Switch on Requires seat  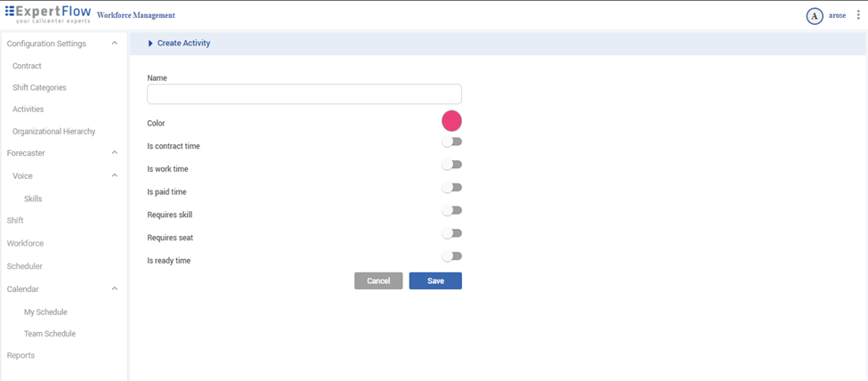[452, 233]
